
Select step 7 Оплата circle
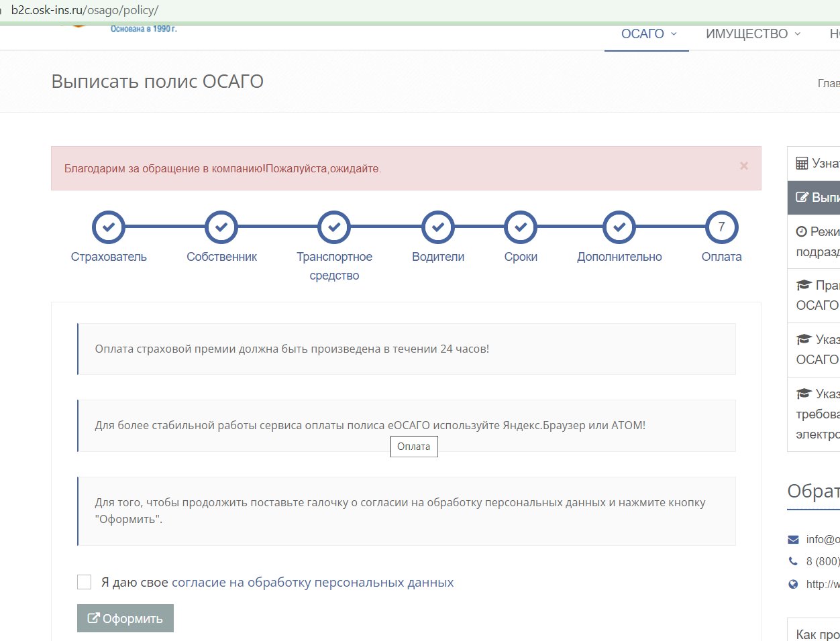pos(721,227)
